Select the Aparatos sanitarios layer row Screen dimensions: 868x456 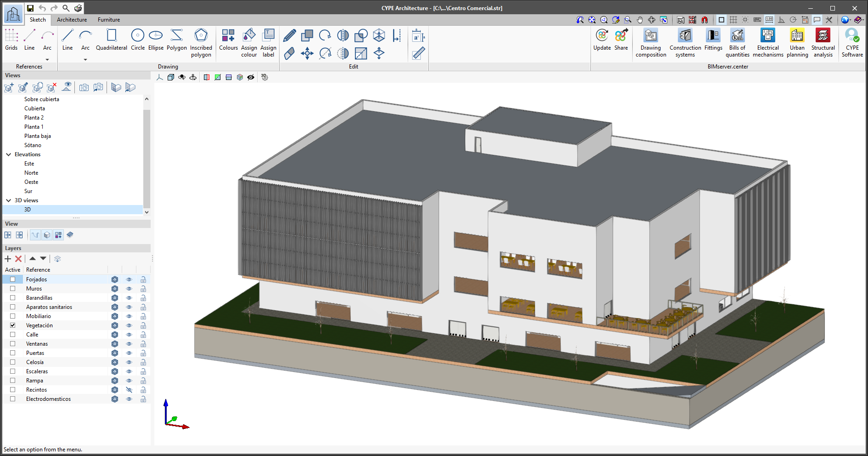(x=77, y=307)
